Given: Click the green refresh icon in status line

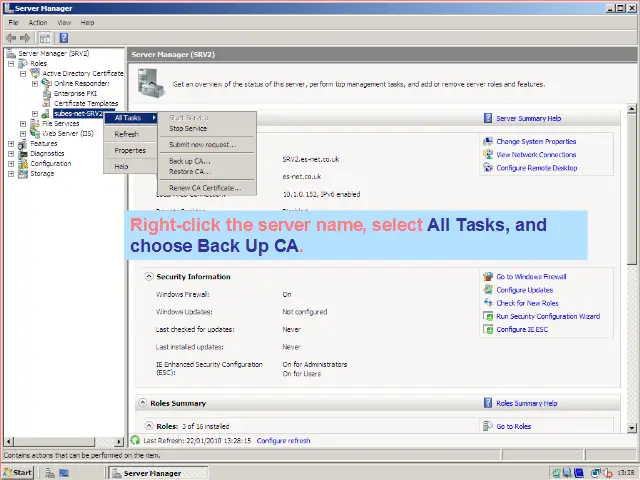Looking at the screenshot, I should pos(135,440).
